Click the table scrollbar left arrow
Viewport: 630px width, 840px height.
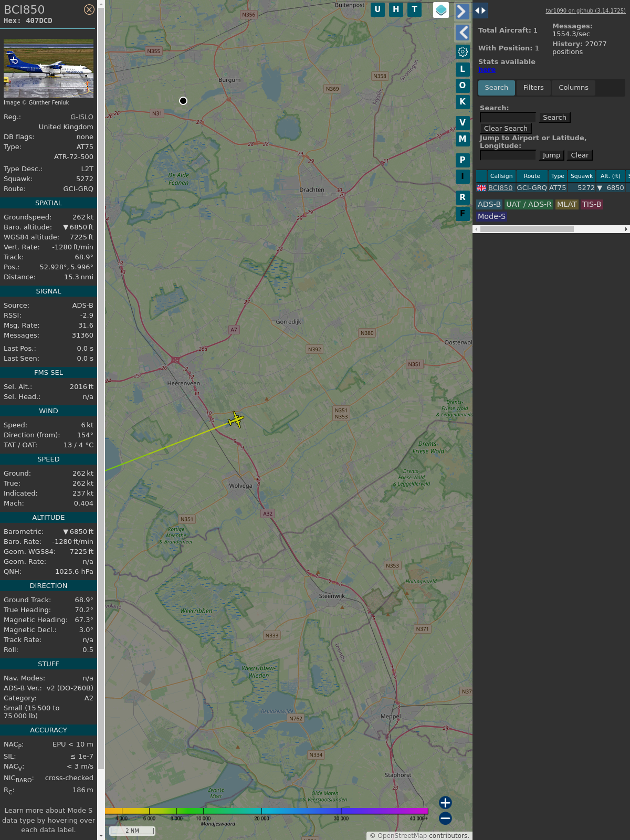pos(476,229)
